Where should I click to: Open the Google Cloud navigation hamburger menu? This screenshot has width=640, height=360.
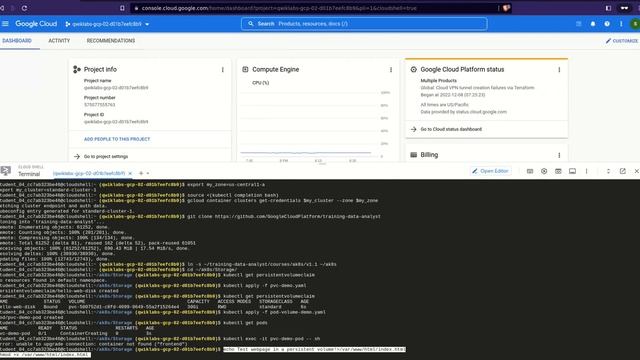[x=5, y=24]
